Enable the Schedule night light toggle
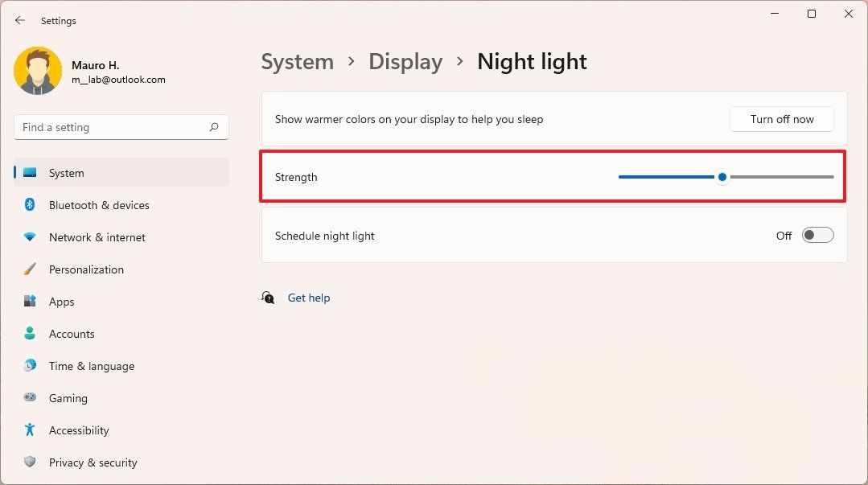868x485 pixels. [x=817, y=235]
